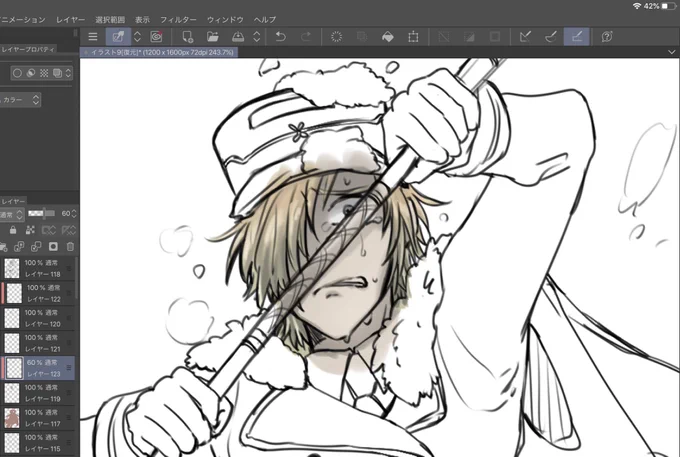Open the mask enable dropdown icon

[49, 230]
